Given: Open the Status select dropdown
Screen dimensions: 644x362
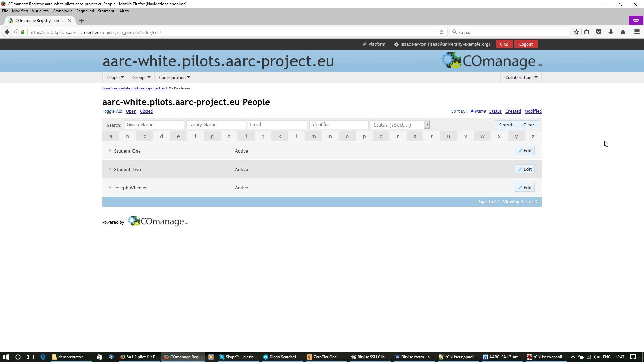Looking at the screenshot, I should [x=400, y=125].
